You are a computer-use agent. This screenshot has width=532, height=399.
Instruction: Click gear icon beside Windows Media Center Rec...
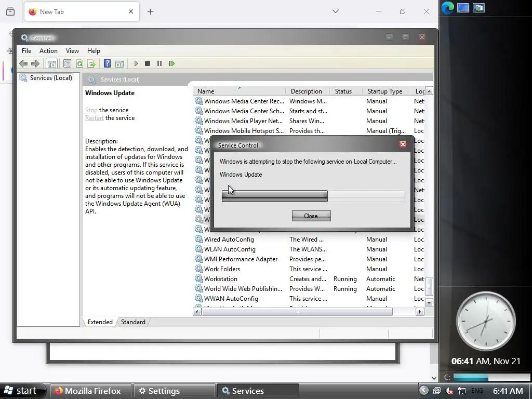coord(199,101)
